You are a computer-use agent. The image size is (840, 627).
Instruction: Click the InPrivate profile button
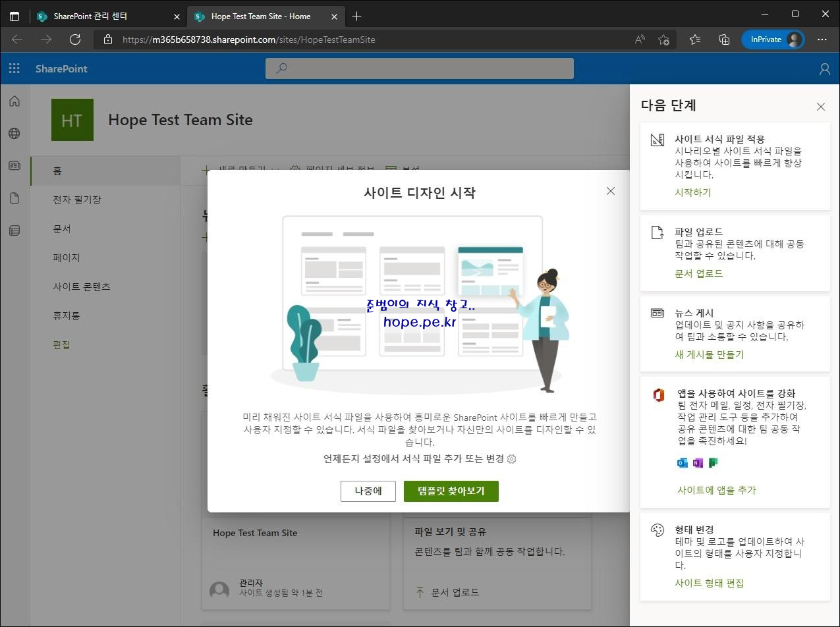pos(773,40)
